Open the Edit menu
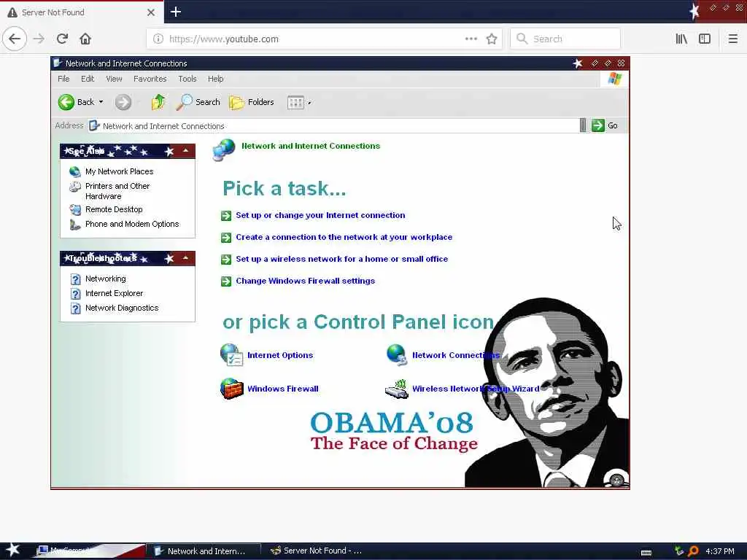The height and width of the screenshot is (560, 747). (x=88, y=79)
